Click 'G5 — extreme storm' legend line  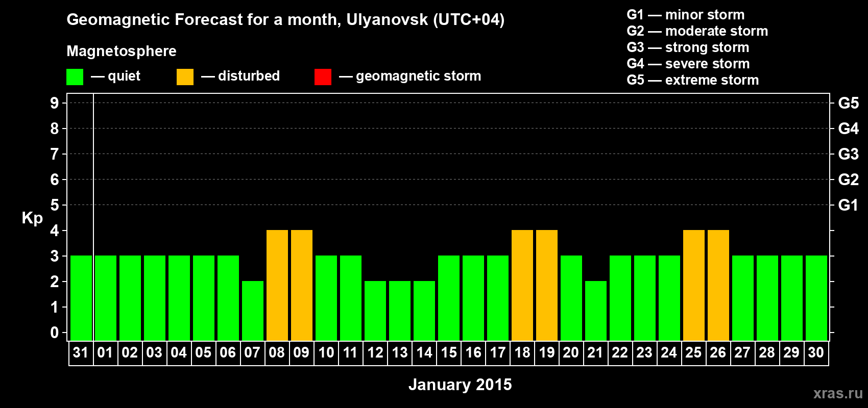pyautogui.click(x=692, y=80)
